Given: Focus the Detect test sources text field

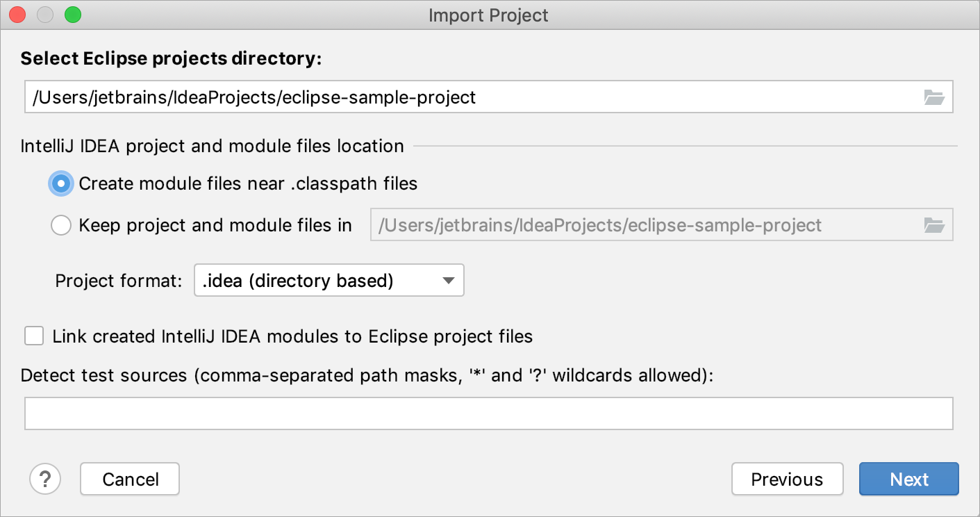Looking at the screenshot, I should coord(488,413).
